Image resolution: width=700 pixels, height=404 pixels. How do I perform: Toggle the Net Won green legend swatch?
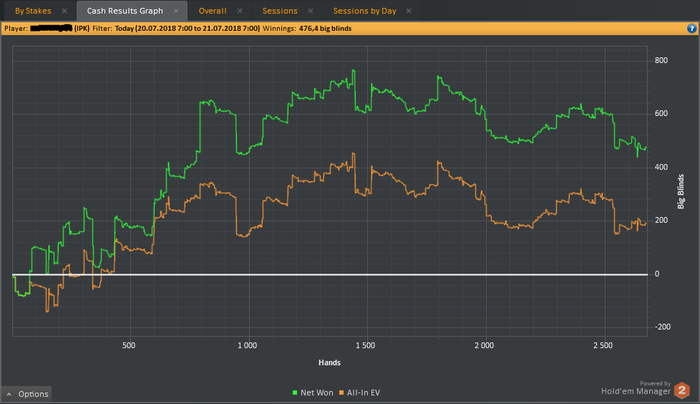click(295, 393)
